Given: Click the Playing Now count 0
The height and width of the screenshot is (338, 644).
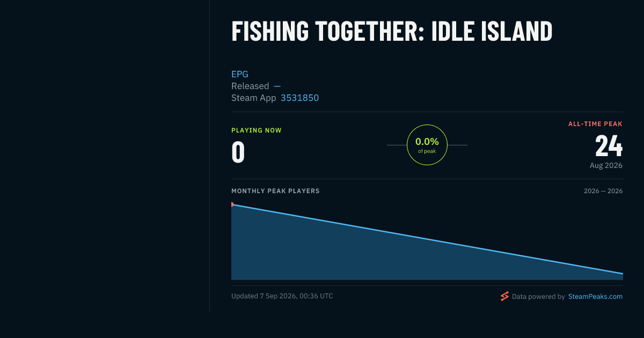Looking at the screenshot, I should (x=238, y=152).
